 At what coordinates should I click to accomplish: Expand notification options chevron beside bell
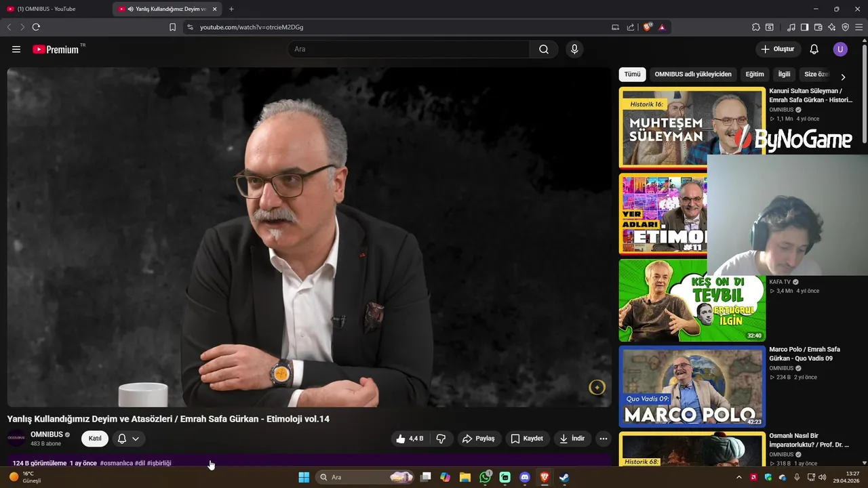(x=136, y=439)
